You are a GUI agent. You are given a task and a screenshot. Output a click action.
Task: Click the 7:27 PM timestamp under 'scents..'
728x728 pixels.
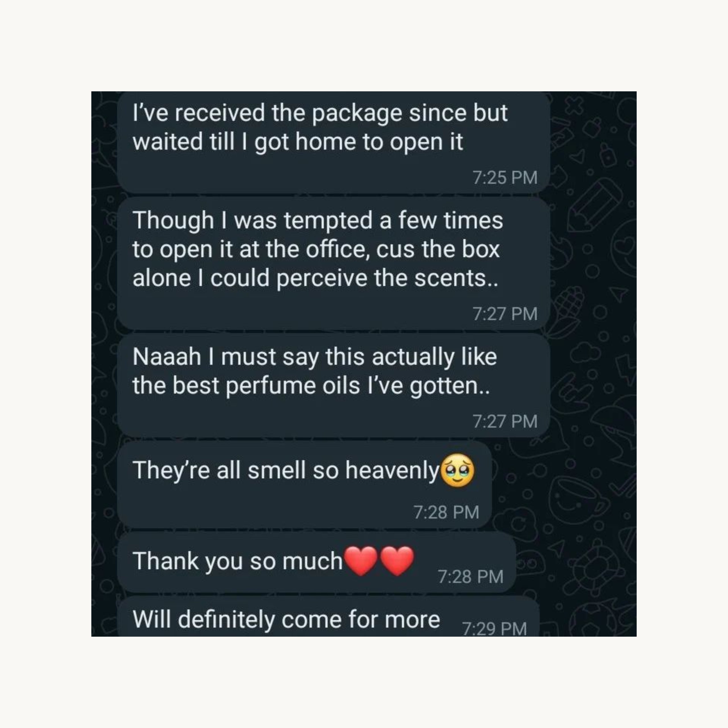pyautogui.click(x=505, y=314)
